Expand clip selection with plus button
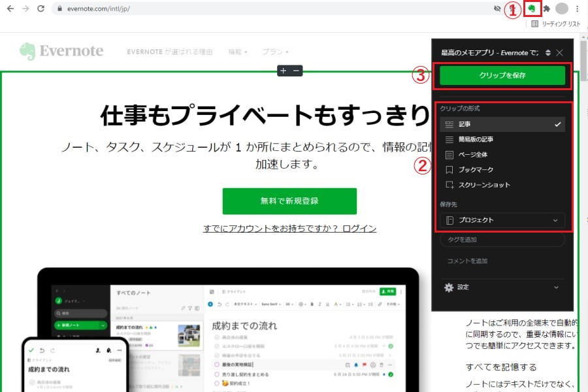 (x=284, y=71)
